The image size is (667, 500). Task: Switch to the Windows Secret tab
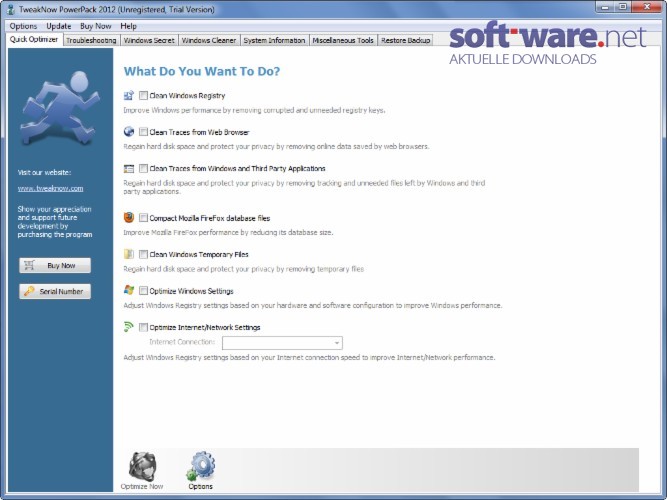(149, 40)
